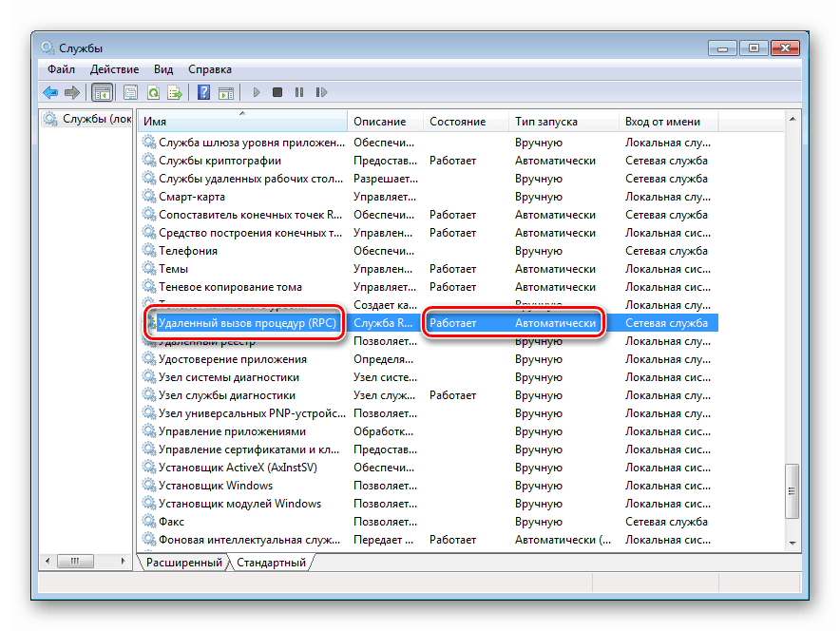This screenshot has height=631, width=840.
Task: Click the list scroll down arrow
Action: (792, 544)
